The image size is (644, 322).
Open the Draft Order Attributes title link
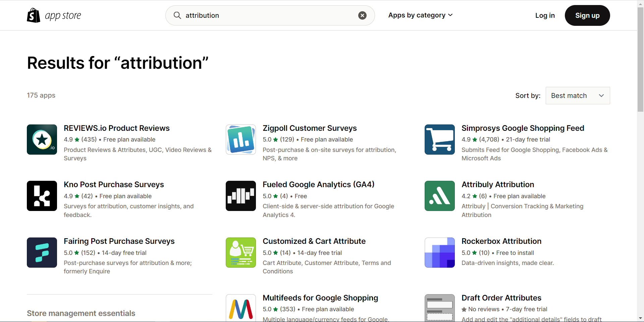coord(501,298)
